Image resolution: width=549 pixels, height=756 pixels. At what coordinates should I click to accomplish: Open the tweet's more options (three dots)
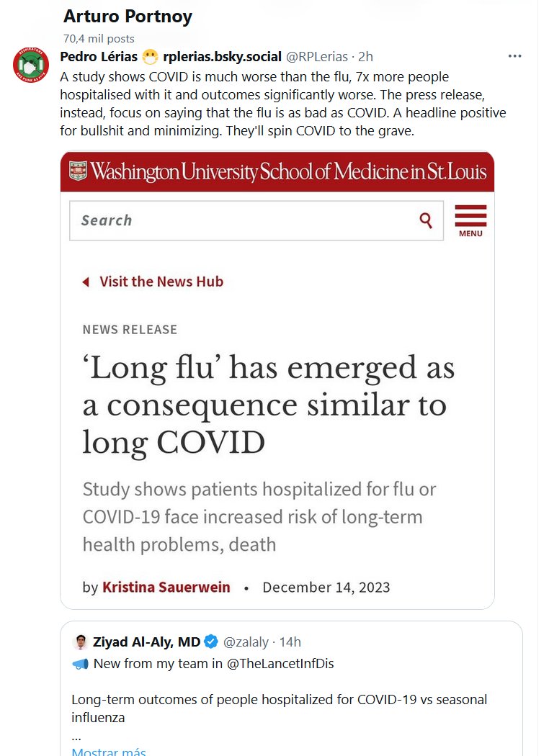[x=514, y=56]
